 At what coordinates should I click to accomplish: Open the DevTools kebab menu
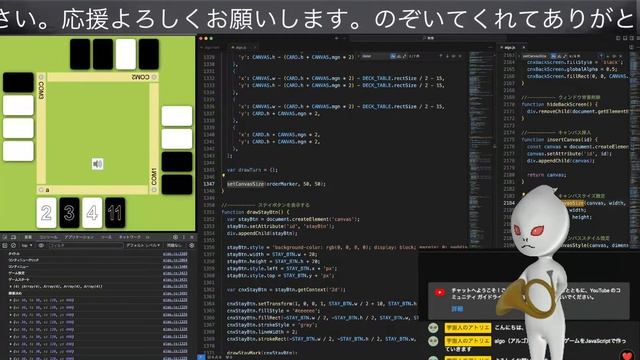pyautogui.click(x=184, y=237)
